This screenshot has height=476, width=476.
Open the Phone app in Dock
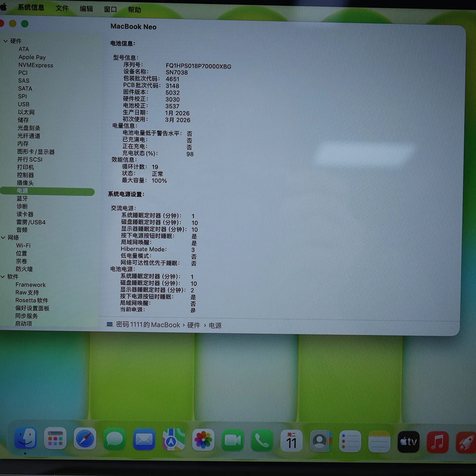pyautogui.click(x=262, y=440)
